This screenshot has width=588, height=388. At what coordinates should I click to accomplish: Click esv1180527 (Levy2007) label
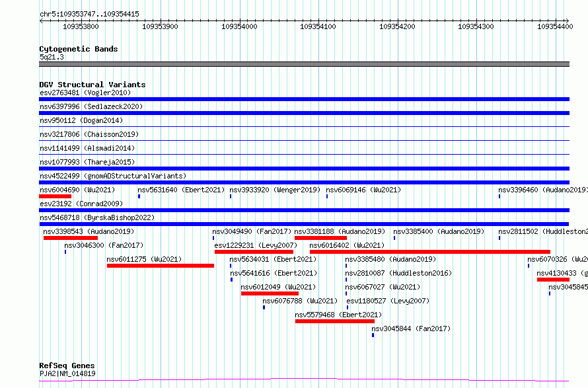coord(388,301)
